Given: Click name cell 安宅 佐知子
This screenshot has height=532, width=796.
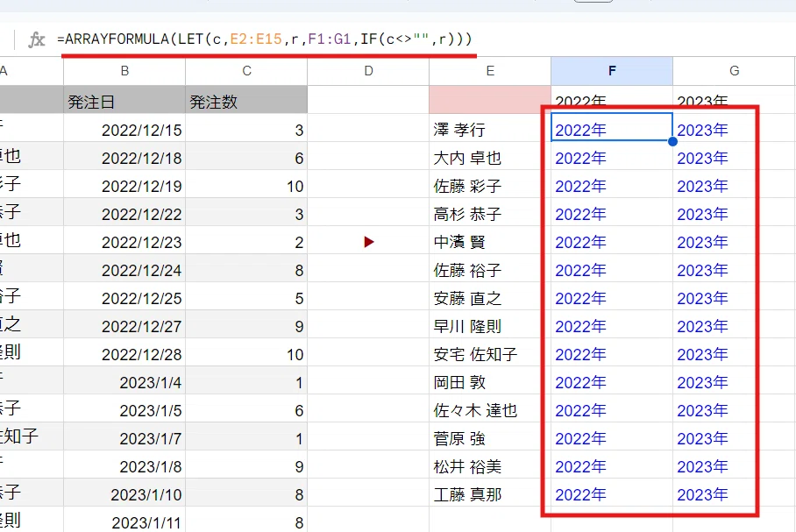Looking at the screenshot, I should click(x=490, y=352).
